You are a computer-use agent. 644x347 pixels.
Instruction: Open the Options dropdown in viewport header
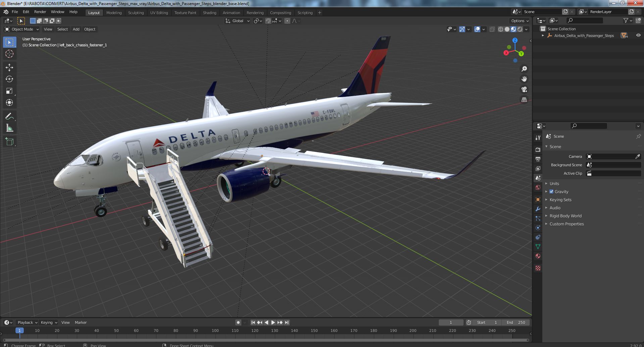[x=519, y=21]
